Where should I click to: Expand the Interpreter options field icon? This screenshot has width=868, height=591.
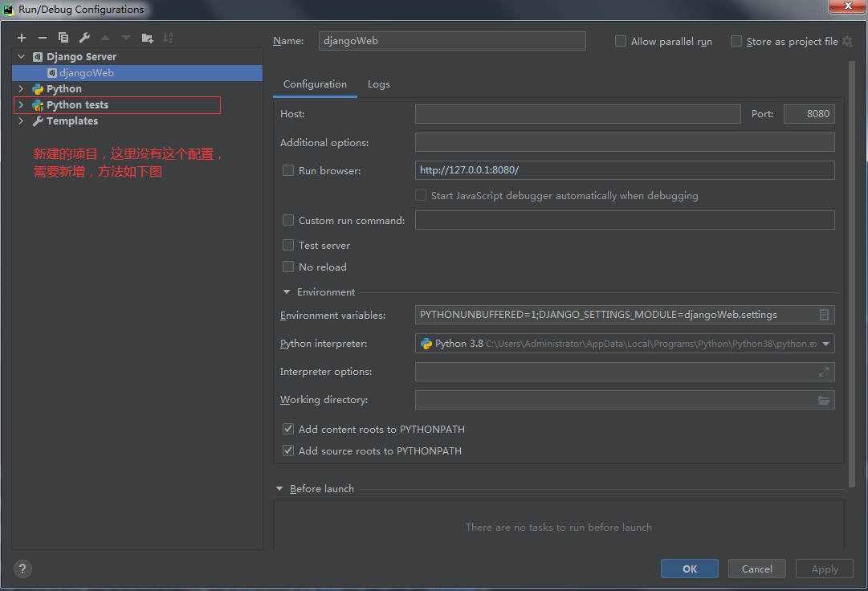coord(824,372)
